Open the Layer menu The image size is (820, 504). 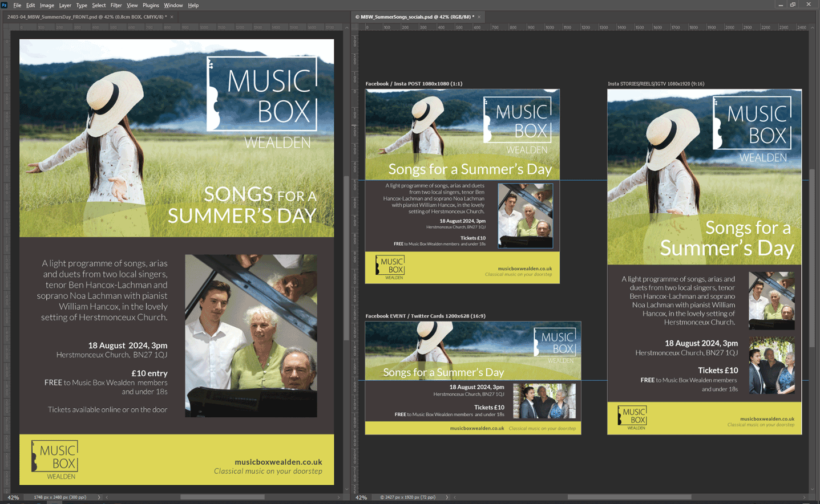tap(65, 5)
